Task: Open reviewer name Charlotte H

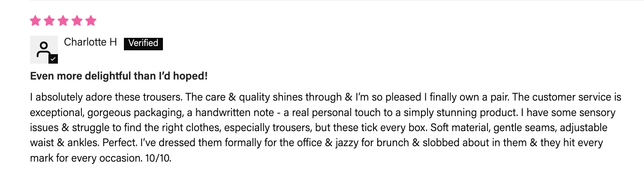Action: click(x=90, y=43)
